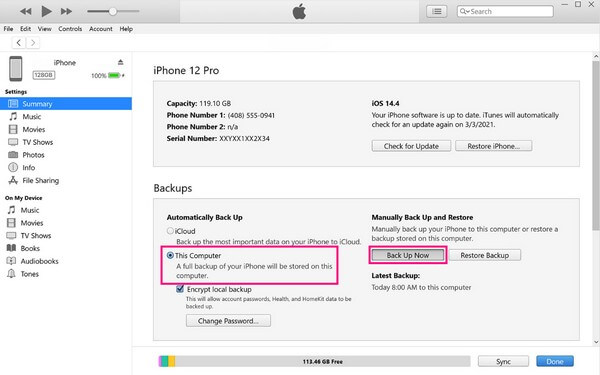Click the play button

[46, 11]
